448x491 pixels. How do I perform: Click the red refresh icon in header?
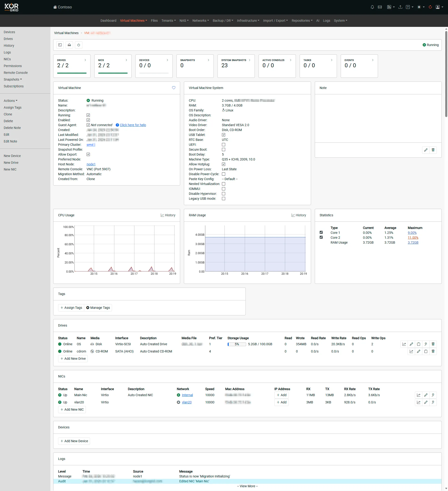(x=430, y=7)
